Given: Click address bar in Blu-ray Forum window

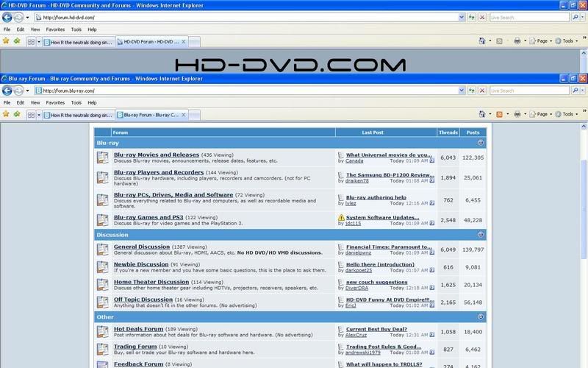Looking at the screenshot, I should 246,91.
